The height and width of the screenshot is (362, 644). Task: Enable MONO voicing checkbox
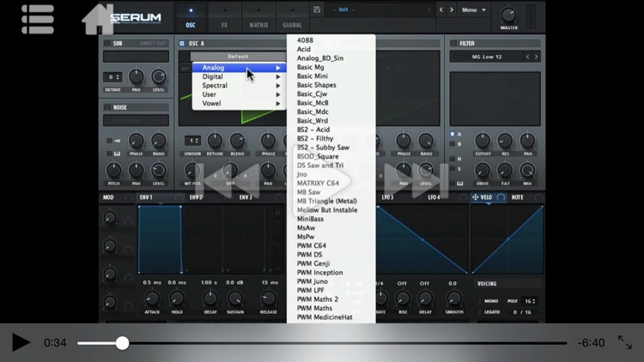click(480, 301)
